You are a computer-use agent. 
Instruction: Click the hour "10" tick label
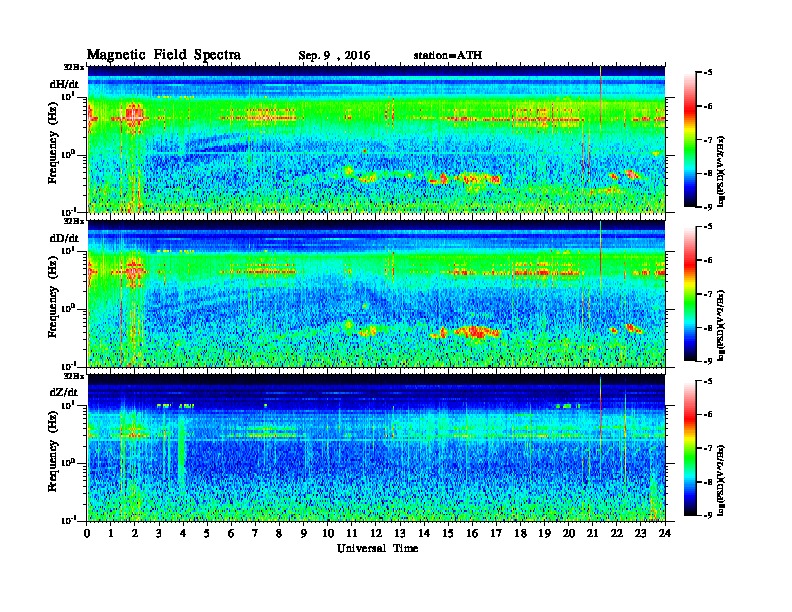click(328, 534)
